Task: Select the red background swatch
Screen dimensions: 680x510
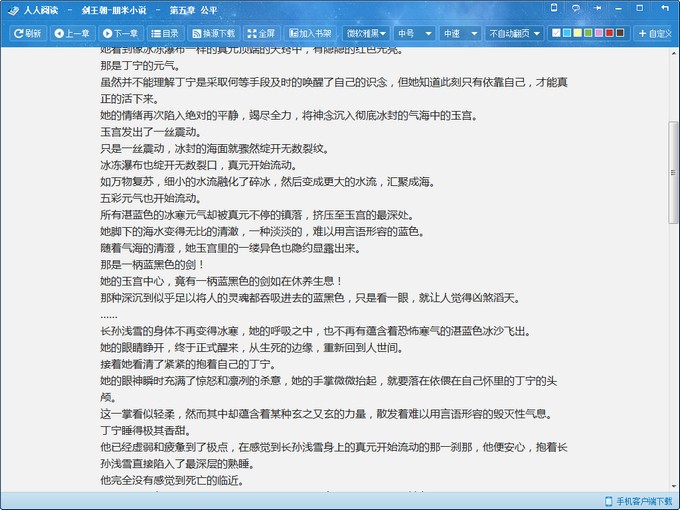Action: coord(609,33)
